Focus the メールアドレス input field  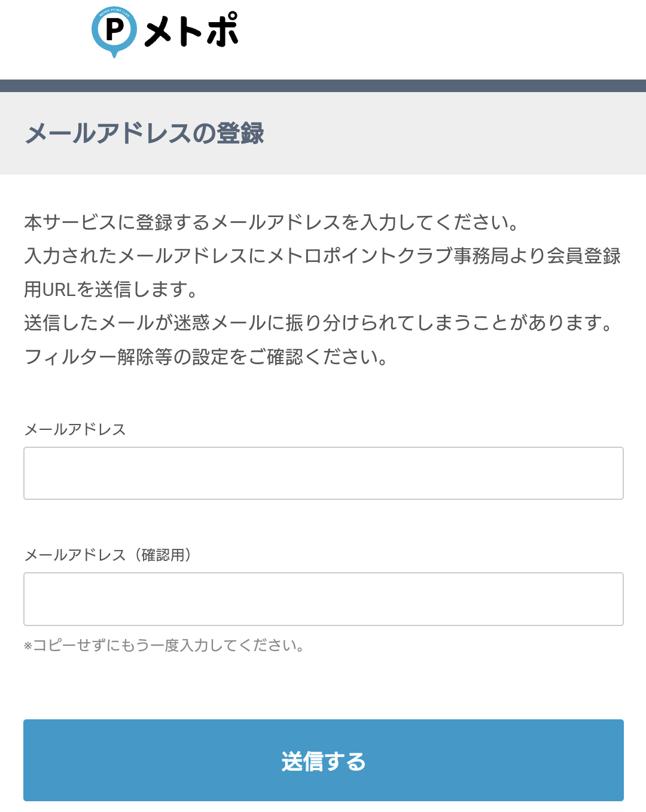click(323, 473)
